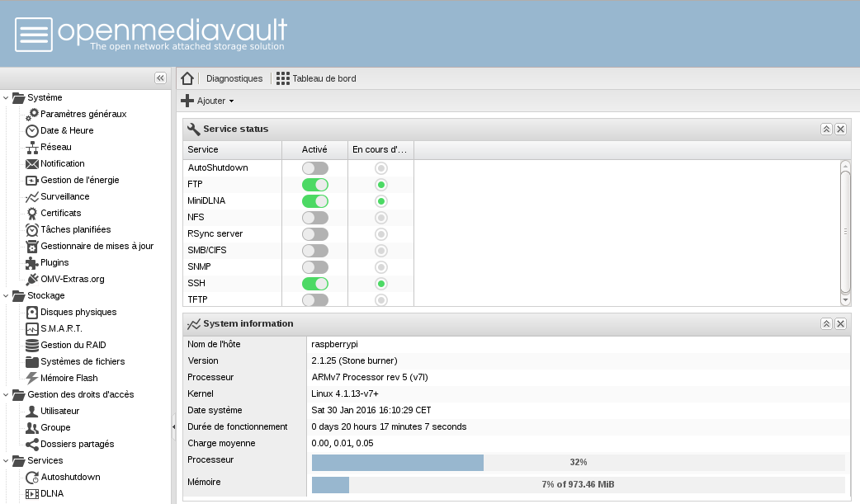Open Date & Heure clock icon
Viewport: 860px width, 504px height.
(32, 130)
